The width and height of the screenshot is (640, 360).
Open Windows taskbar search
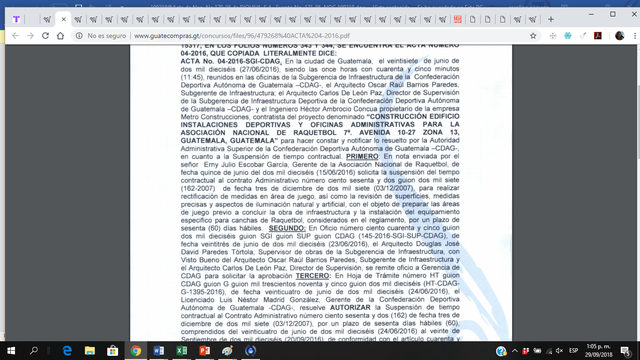point(34,351)
